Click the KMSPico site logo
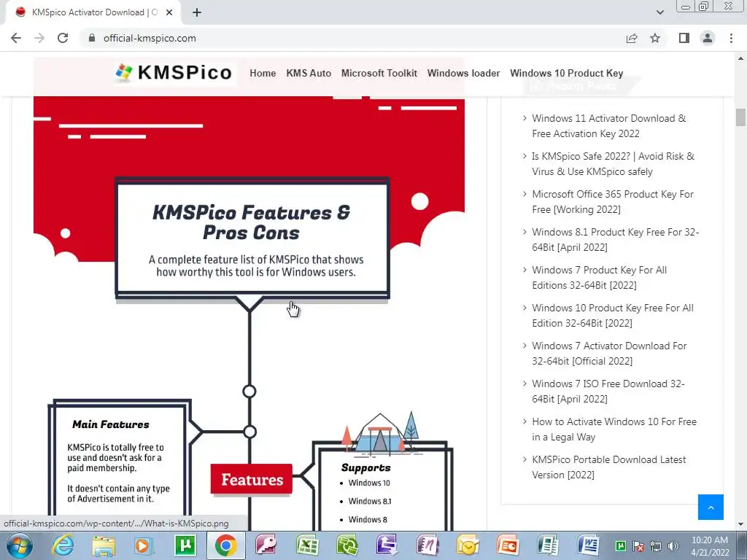This screenshot has height=560, width=747. (174, 72)
